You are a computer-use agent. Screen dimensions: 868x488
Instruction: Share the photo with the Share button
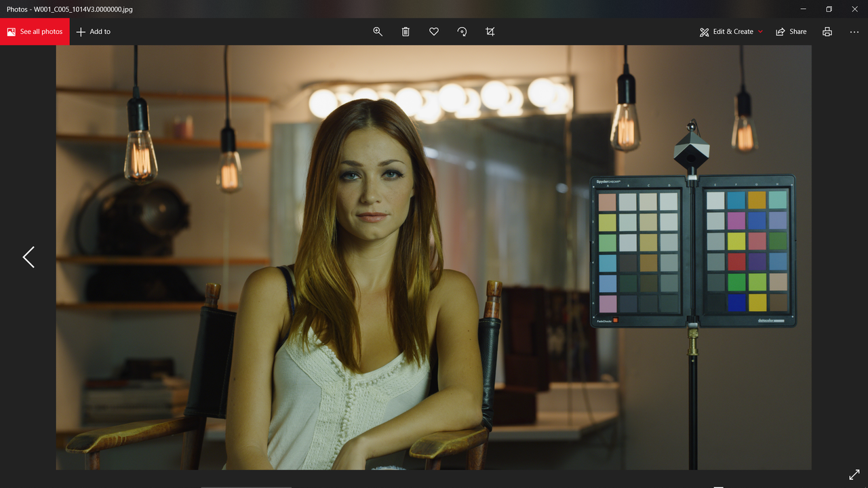click(x=791, y=32)
